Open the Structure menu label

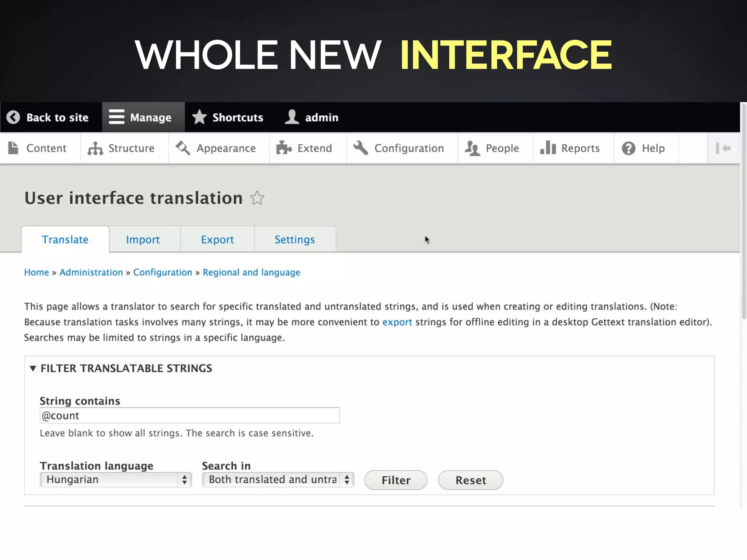[131, 148]
